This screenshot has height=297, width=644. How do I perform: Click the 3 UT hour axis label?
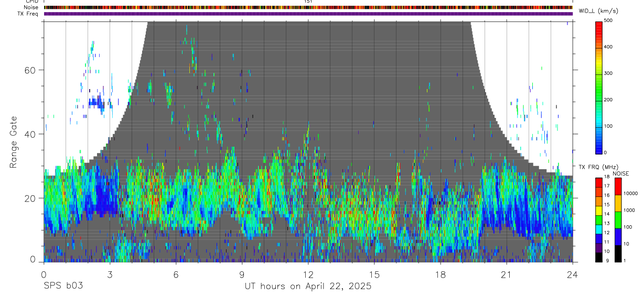[x=110, y=274]
